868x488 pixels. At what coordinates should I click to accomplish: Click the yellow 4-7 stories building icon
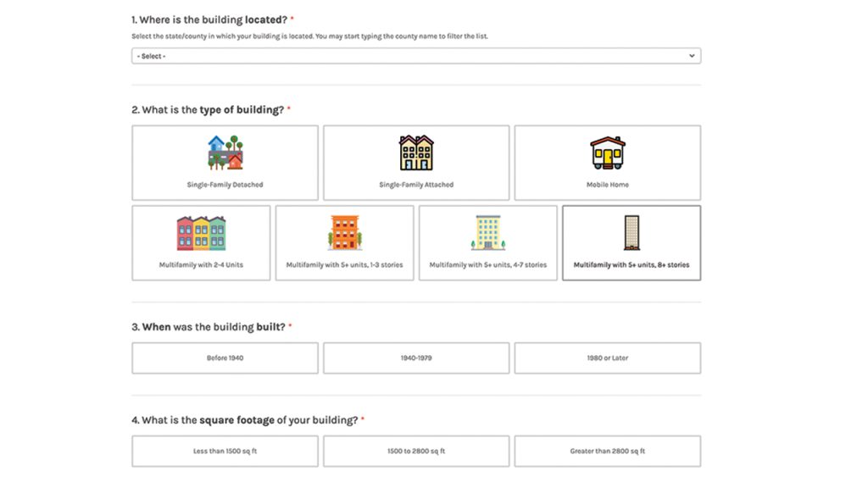pyautogui.click(x=487, y=233)
